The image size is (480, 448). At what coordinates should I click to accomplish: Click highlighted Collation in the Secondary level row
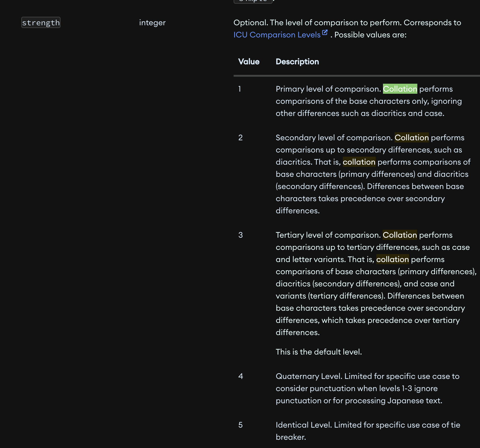(412, 138)
